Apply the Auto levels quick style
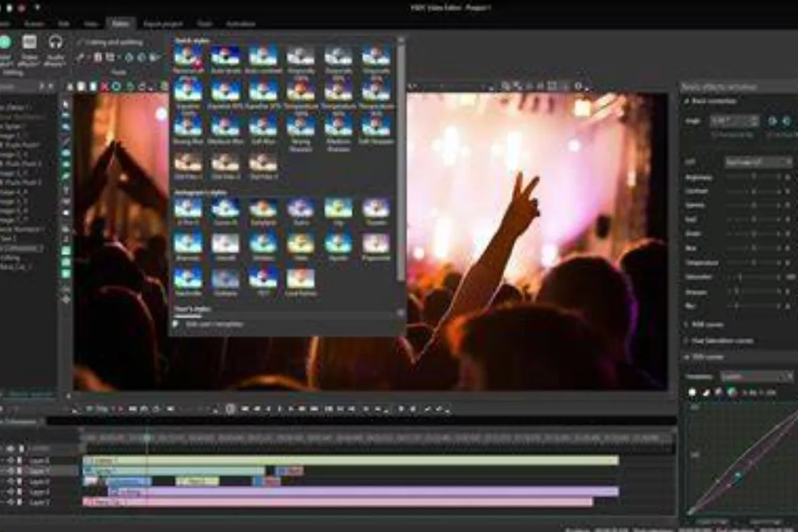Screen dimensions: 798x532 (x=225, y=59)
